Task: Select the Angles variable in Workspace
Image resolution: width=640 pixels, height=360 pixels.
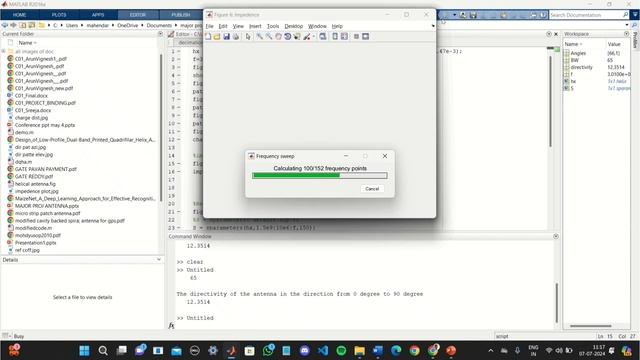Action: coord(578,53)
